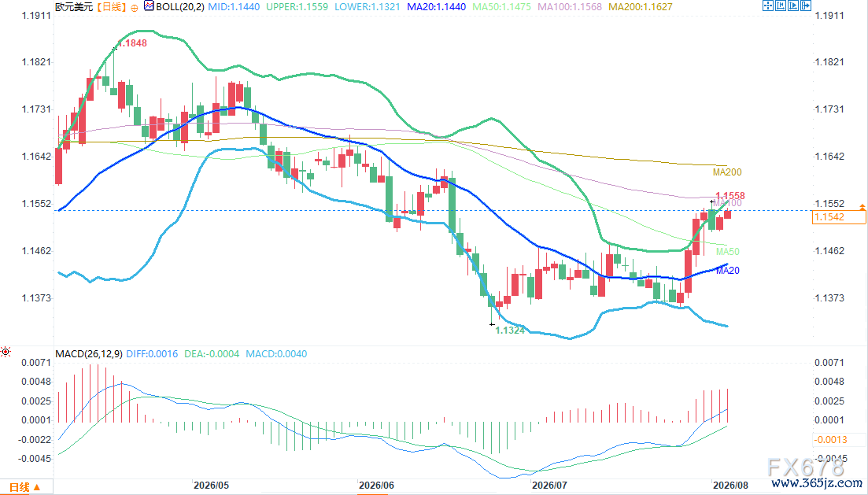Click the DIFF:0.0016 readout
The image size is (868, 495).
pyautogui.click(x=152, y=354)
